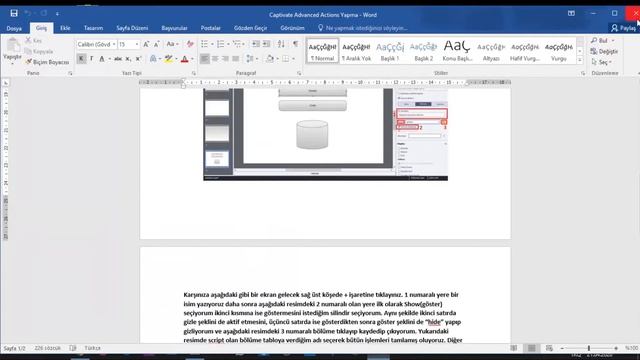Toggle strikethrough formatting (abc)
Screen dimensions: 640x360
pyautogui.click(x=118, y=59)
